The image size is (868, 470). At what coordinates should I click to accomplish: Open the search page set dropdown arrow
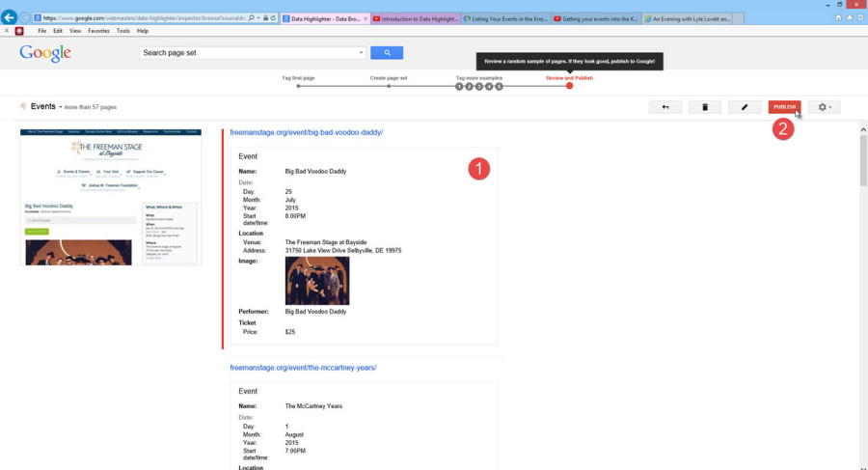[361, 53]
